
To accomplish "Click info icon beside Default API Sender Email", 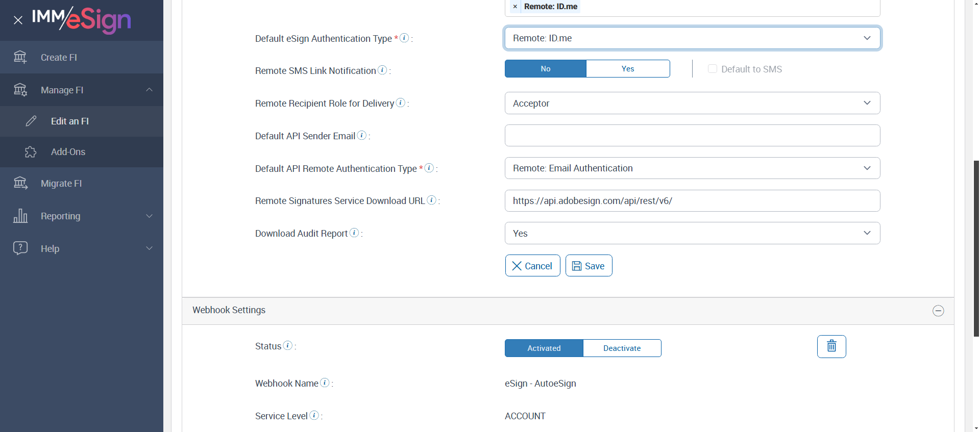I will pos(362,135).
